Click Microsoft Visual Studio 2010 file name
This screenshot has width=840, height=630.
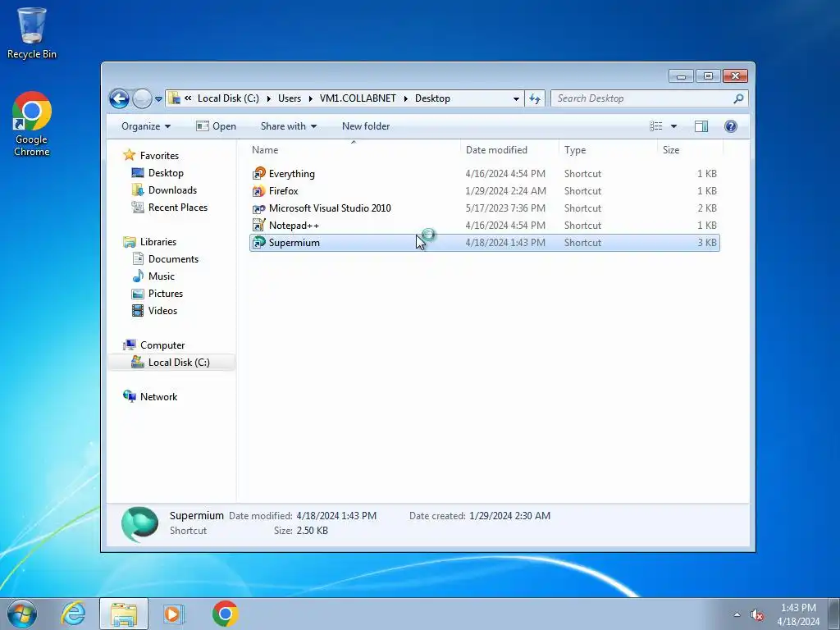(330, 208)
